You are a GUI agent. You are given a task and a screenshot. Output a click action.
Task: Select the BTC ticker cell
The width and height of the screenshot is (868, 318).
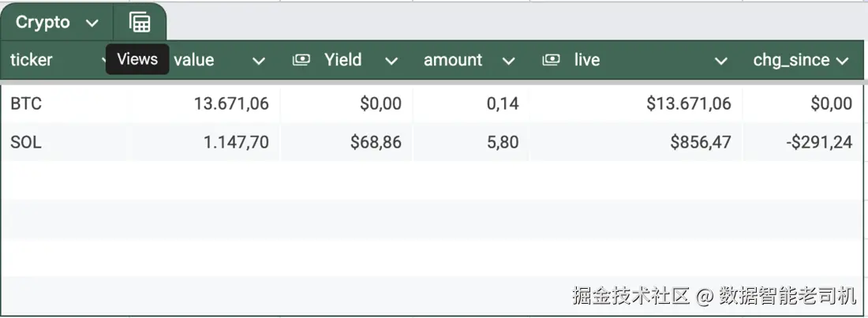click(26, 103)
